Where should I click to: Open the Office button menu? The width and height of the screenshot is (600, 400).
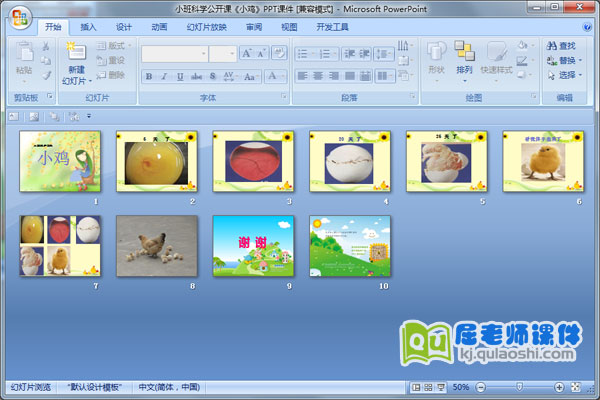tap(20, 18)
